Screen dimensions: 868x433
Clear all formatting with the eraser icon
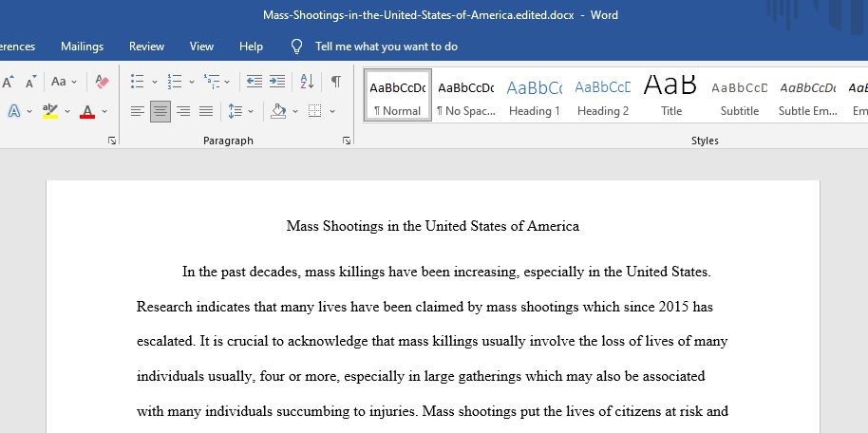coord(102,82)
